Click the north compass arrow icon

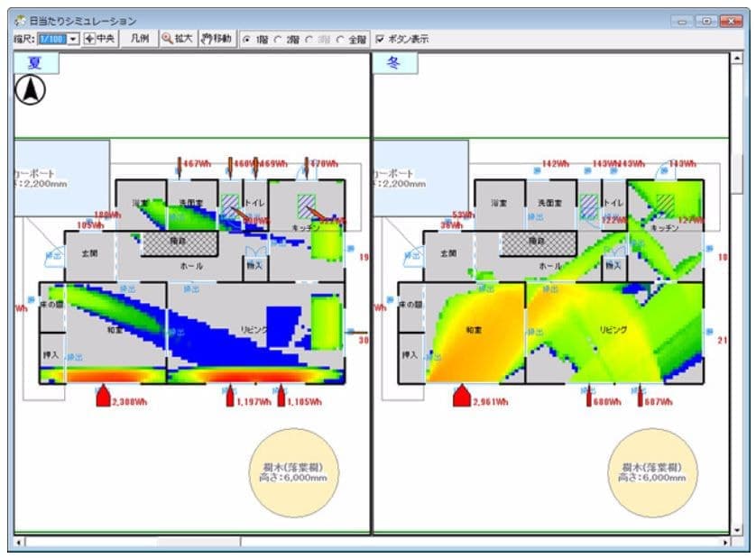(31, 90)
